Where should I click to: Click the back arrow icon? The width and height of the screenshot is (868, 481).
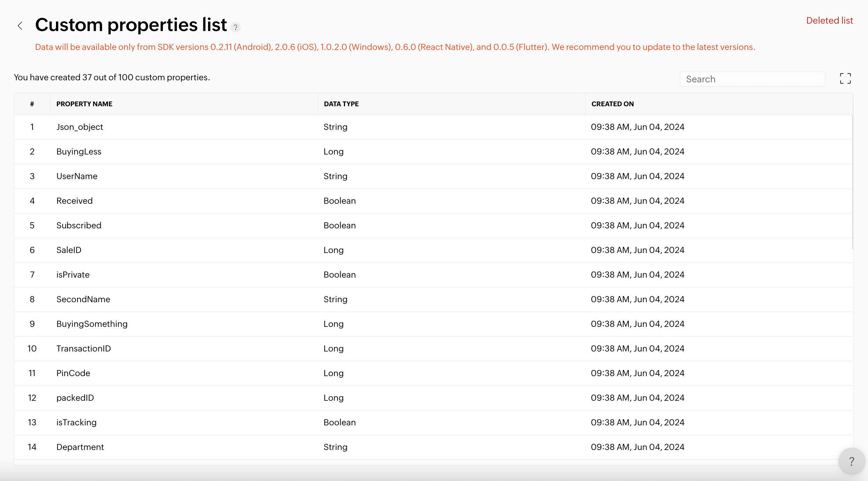(20, 26)
